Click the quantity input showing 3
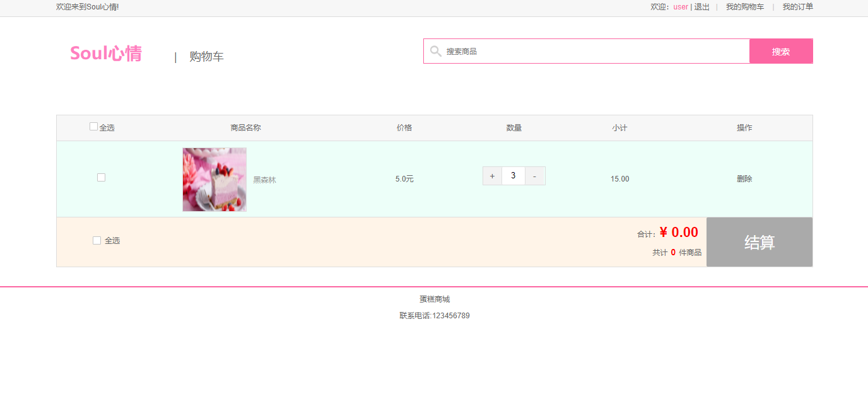Viewport: 868px width, 404px height. pos(513,176)
